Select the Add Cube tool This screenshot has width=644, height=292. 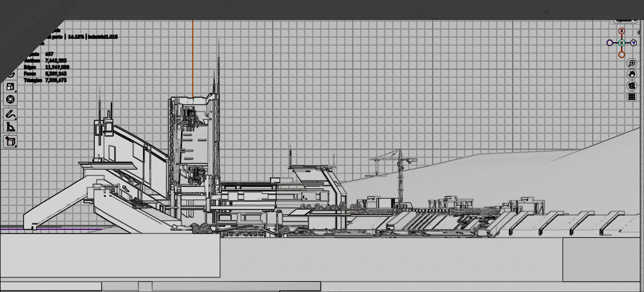tap(10, 141)
